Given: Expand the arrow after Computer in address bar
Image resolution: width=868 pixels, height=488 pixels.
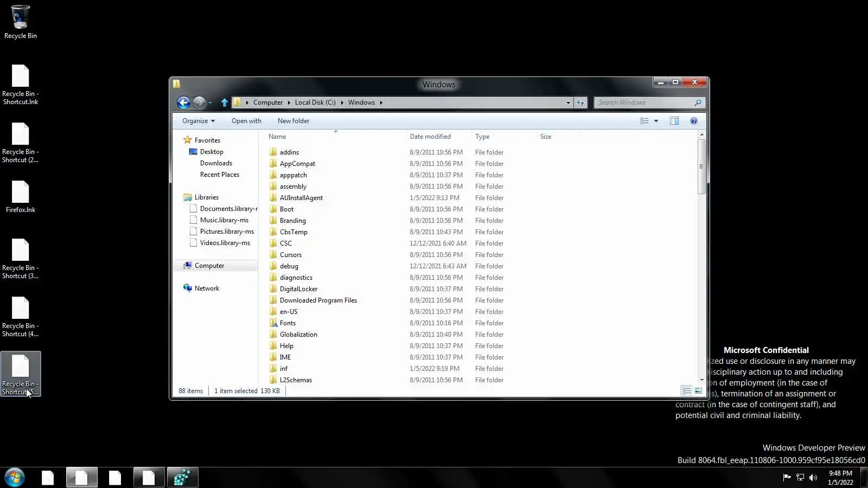Looking at the screenshot, I should (289, 102).
